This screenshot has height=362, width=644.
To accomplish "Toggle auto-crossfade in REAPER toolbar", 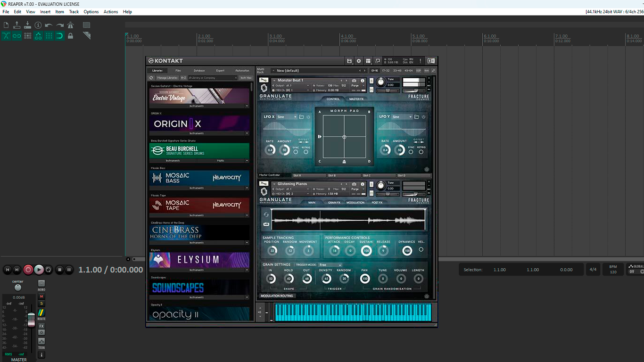I will 6,36.
